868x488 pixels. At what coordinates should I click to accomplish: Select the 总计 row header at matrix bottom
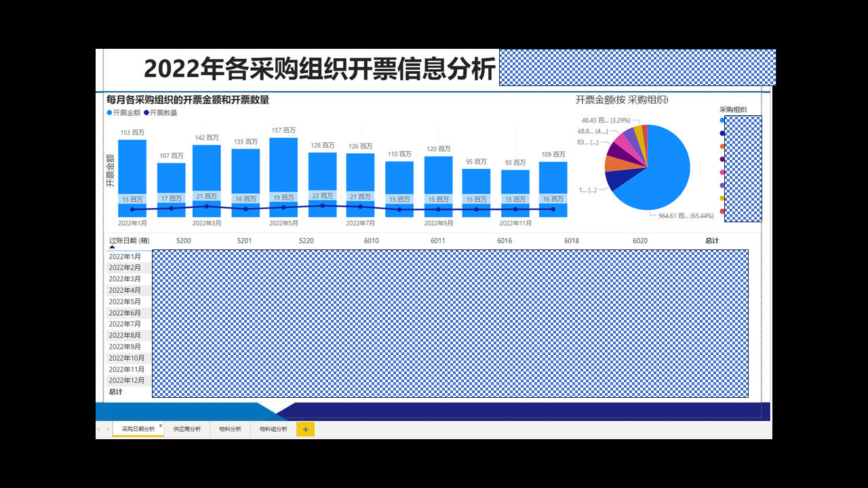(x=116, y=392)
